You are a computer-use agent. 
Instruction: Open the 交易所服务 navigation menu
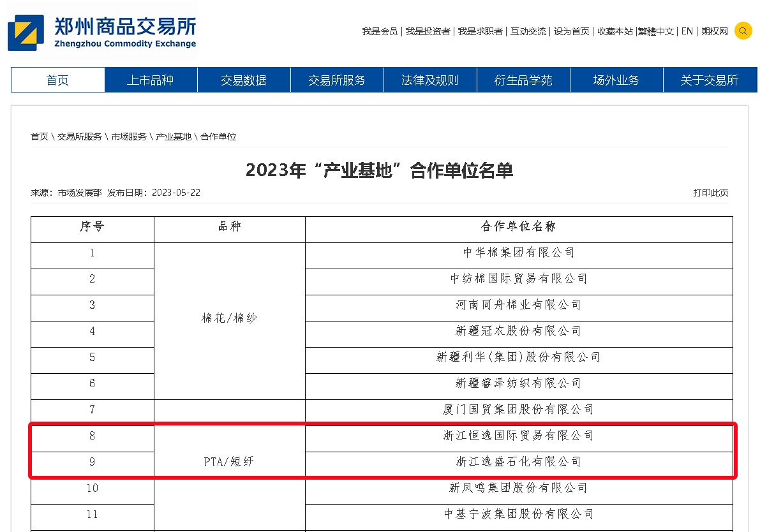tap(337, 80)
